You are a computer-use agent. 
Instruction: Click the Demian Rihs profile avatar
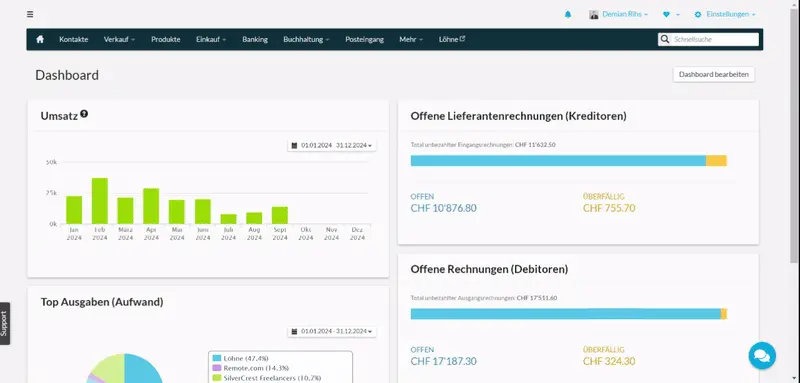(594, 14)
